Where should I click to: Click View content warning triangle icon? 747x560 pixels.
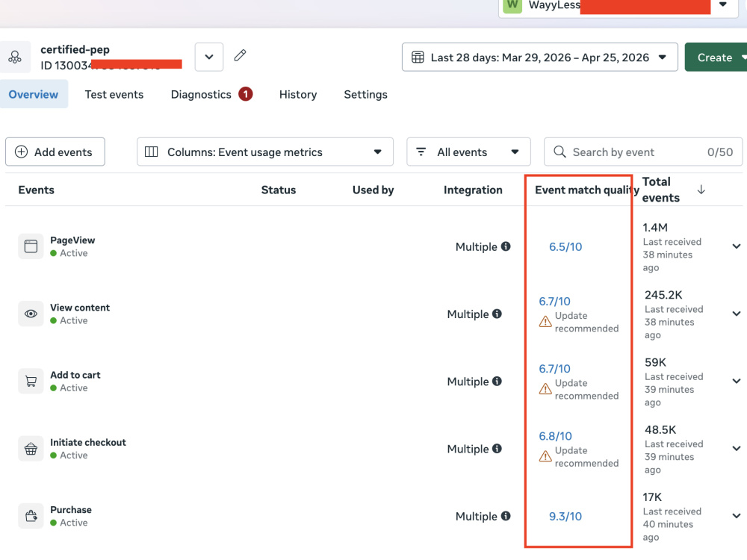(545, 322)
